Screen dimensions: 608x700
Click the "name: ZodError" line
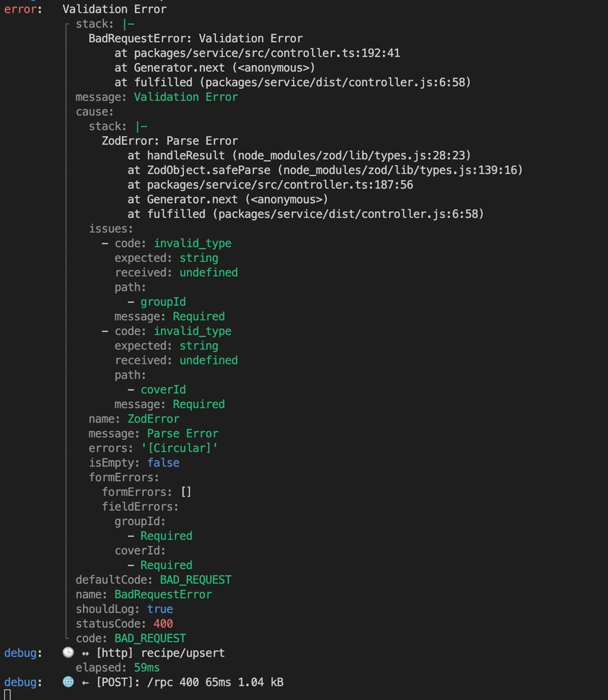(x=134, y=419)
